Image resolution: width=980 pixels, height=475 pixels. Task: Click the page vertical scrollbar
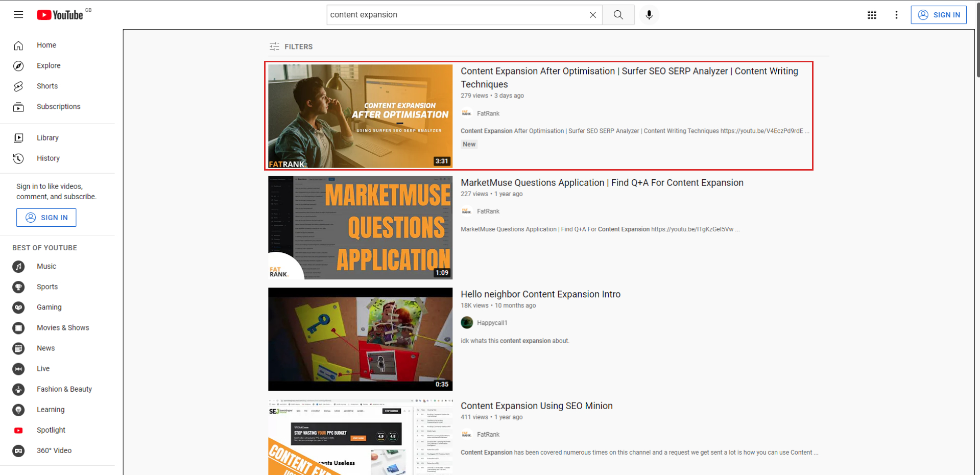tap(977, 41)
